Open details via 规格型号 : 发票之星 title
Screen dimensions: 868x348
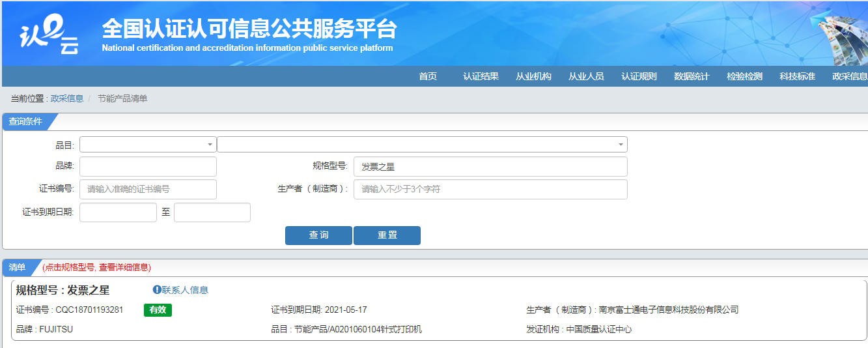(x=63, y=290)
